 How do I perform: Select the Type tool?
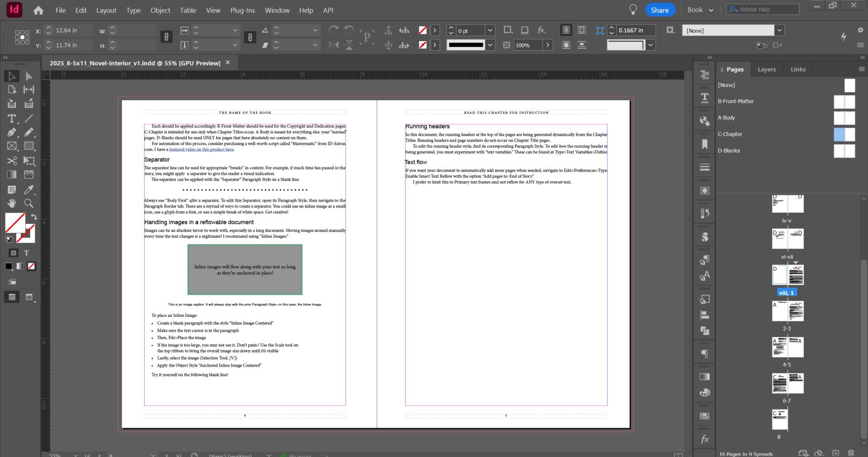[12, 118]
